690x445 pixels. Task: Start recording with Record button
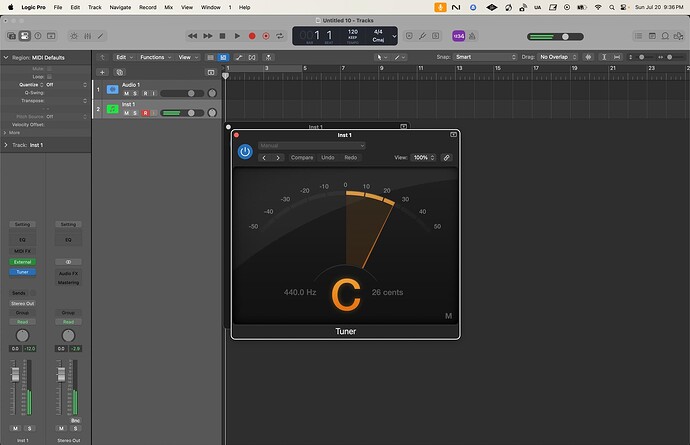click(252, 36)
